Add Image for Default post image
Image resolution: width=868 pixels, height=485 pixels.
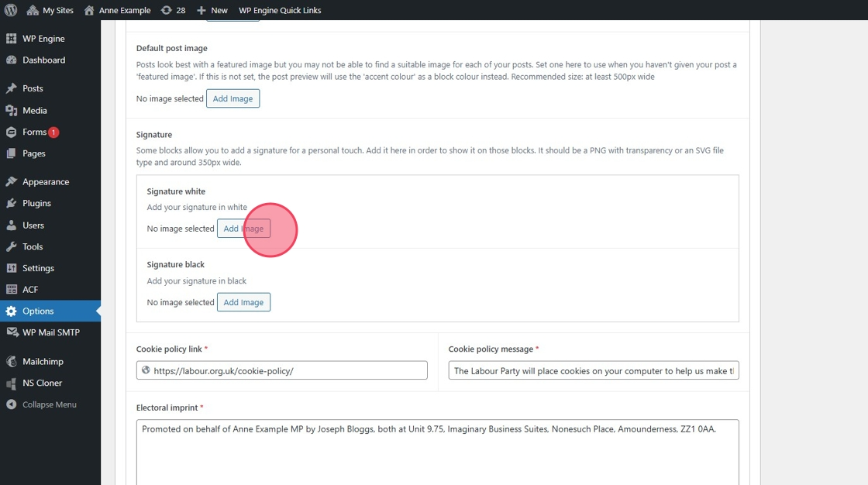point(232,98)
